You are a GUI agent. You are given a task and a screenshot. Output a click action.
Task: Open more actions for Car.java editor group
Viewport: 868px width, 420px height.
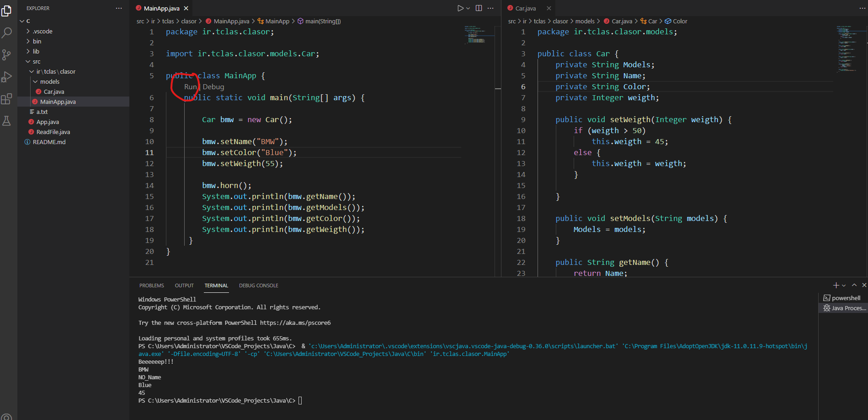click(x=863, y=8)
